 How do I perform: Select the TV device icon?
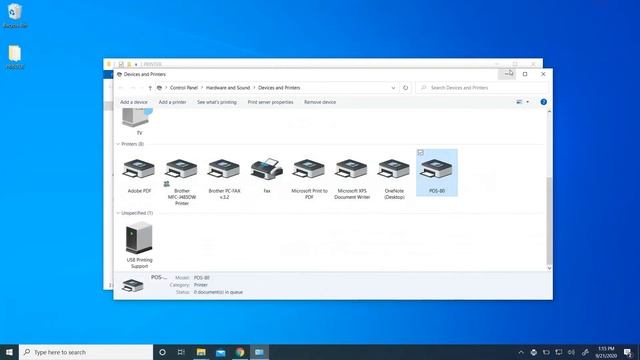tap(137, 118)
